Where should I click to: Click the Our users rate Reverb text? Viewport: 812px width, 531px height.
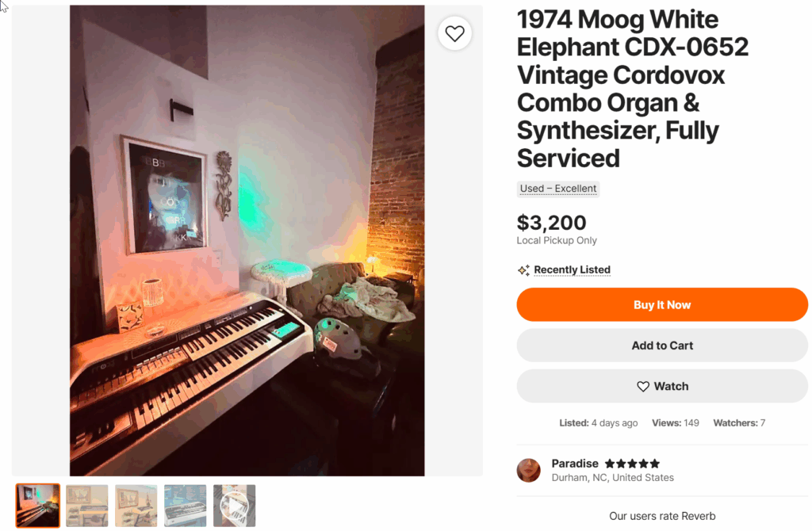click(x=662, y=516)
